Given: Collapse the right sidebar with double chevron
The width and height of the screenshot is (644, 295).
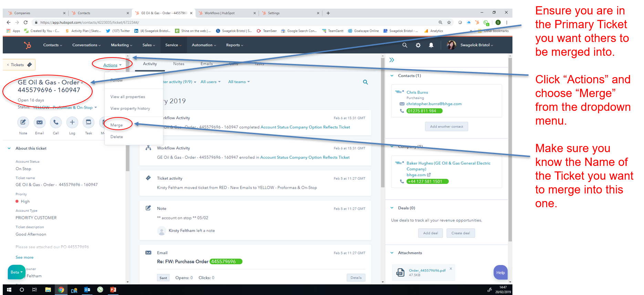Looking at the screenshot, I should click(x=392, y=60).
